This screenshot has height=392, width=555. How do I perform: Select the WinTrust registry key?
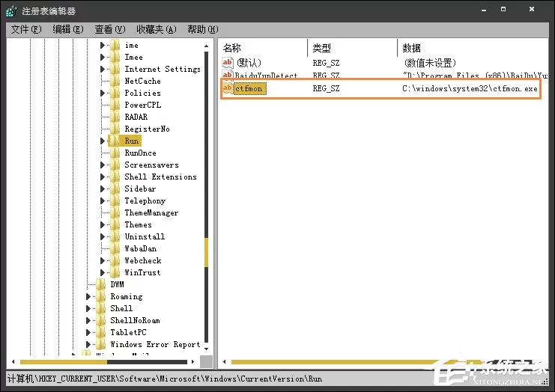click(x=142, y=272)
